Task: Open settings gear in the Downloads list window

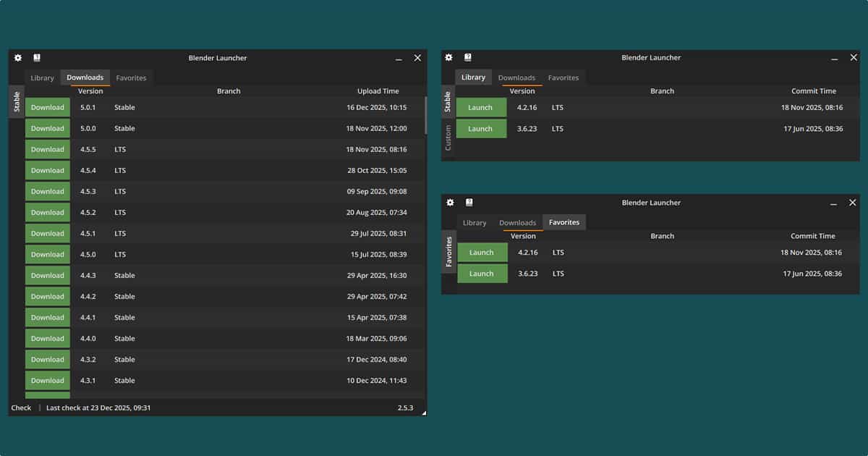Action: [x=18, y=58]
